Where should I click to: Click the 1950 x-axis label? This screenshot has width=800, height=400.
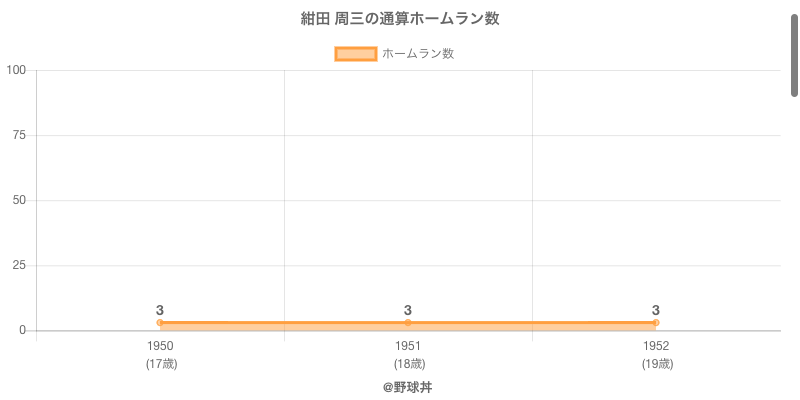click(160, 346)
